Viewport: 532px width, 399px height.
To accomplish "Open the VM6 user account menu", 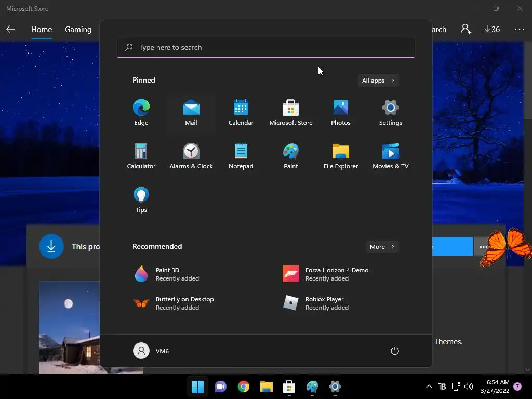I will pos(151,351).
